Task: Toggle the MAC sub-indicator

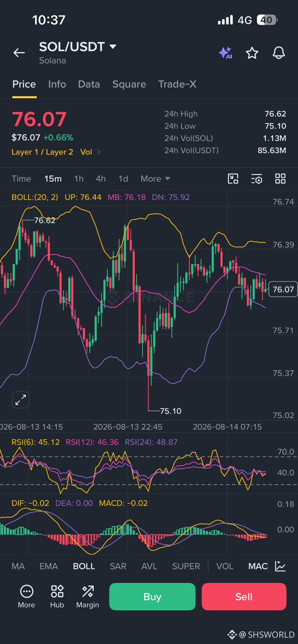Action: pyautogui.click(x=258, y=566)
